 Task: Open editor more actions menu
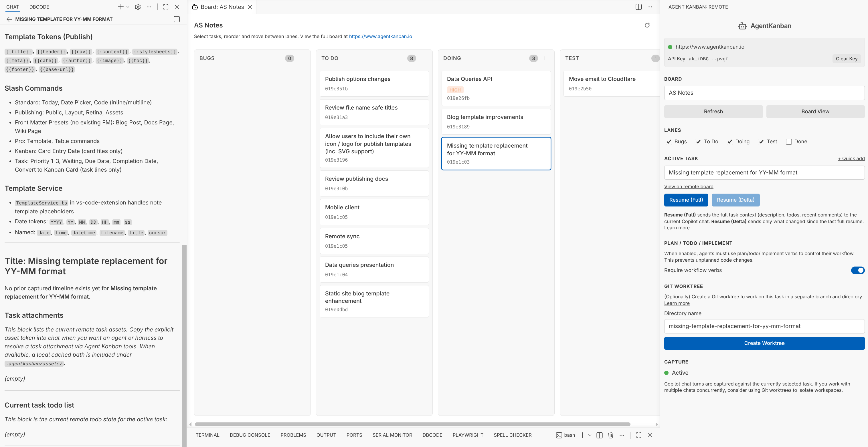point(650,7)
